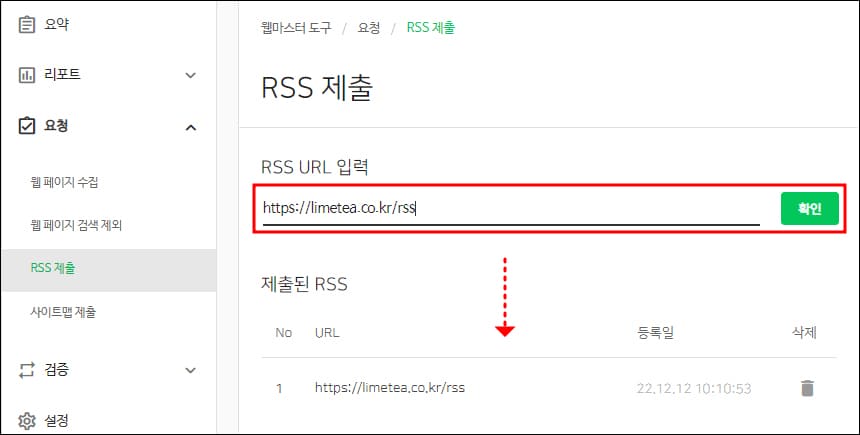
Task: Open the 요약 menu item
Action: pyautogui.click(x=56, y=25)
